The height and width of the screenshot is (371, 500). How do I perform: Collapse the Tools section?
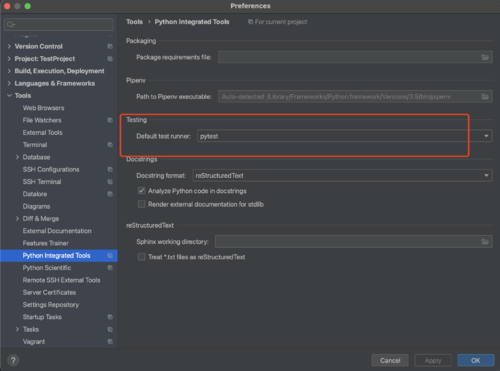(x=9, y=96)
